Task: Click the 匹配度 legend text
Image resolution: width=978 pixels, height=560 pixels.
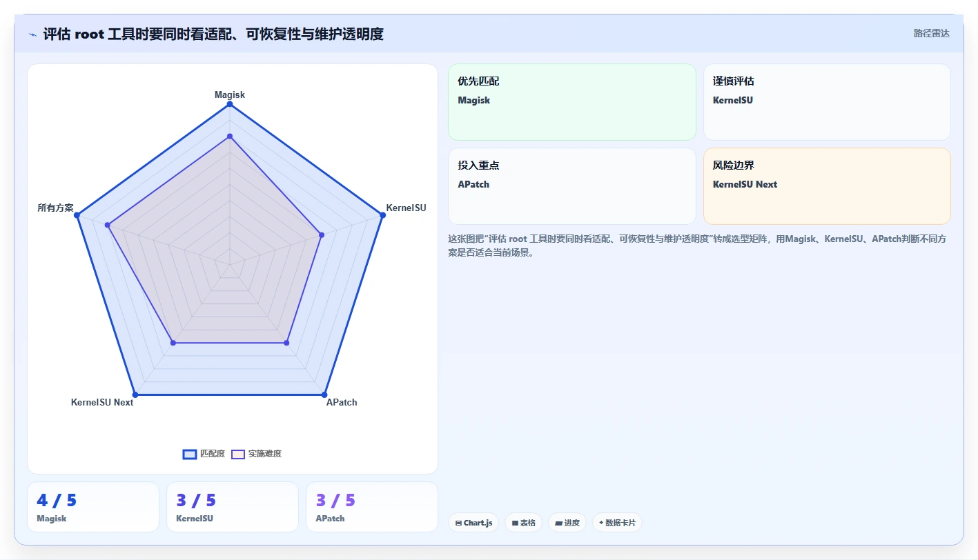Action: coord(213,454)
